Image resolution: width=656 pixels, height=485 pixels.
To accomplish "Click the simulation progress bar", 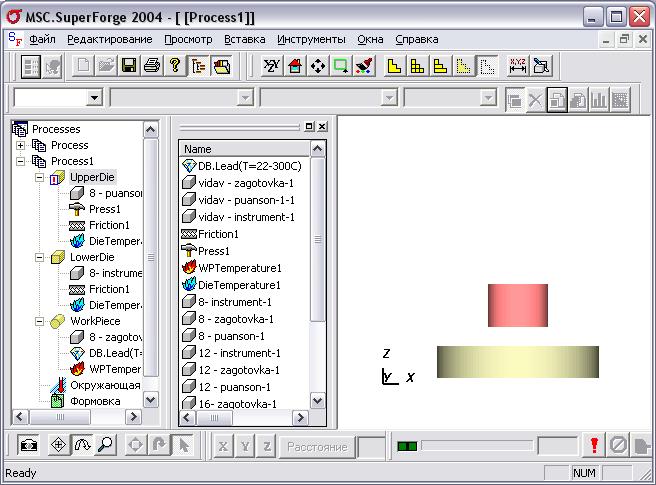I will point(477,446).
